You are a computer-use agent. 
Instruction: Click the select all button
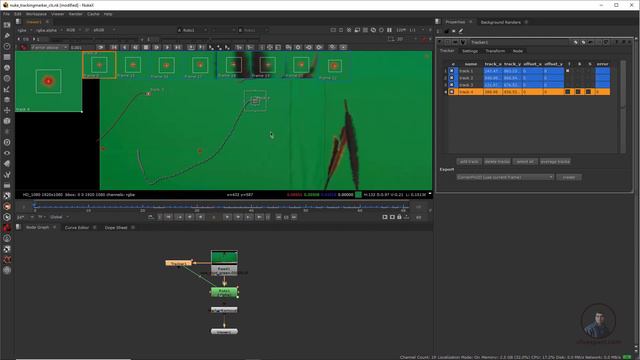pos(525,162)
